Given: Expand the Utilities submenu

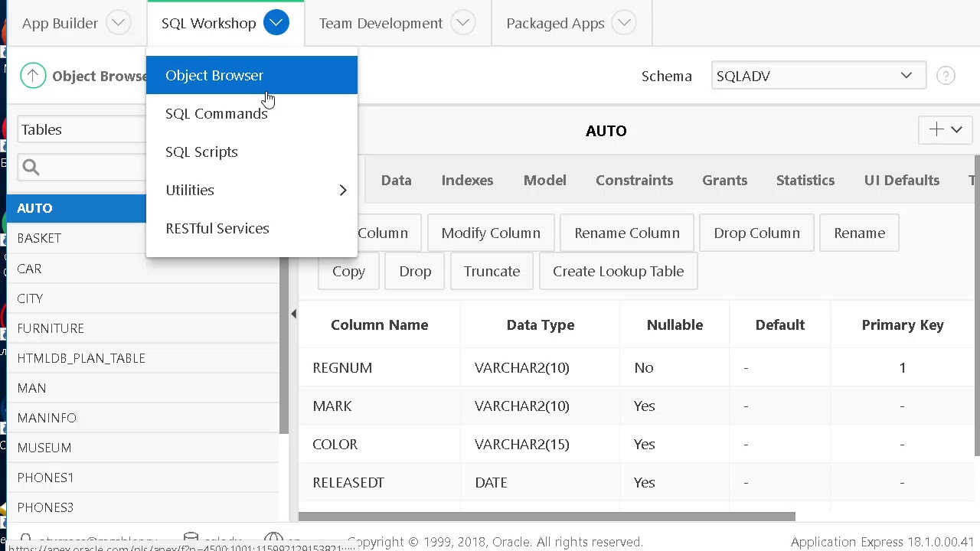Looking at the screenshot, I should coord(342,190).
